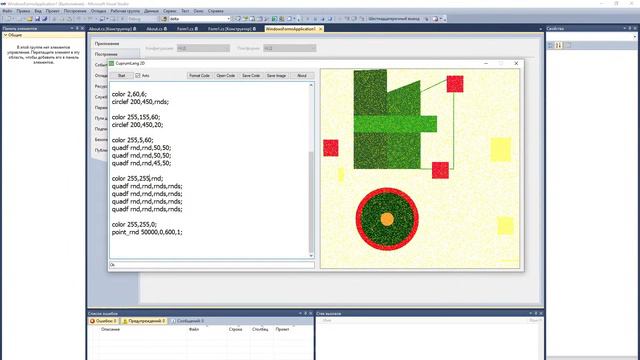Click the code editor scrollbar down arrow
The width and height of the screenshot is (640, 360).
311,256
